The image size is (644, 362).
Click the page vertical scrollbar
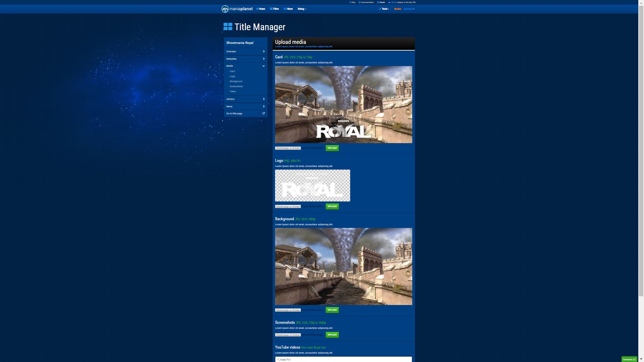[x=641, y=151]
